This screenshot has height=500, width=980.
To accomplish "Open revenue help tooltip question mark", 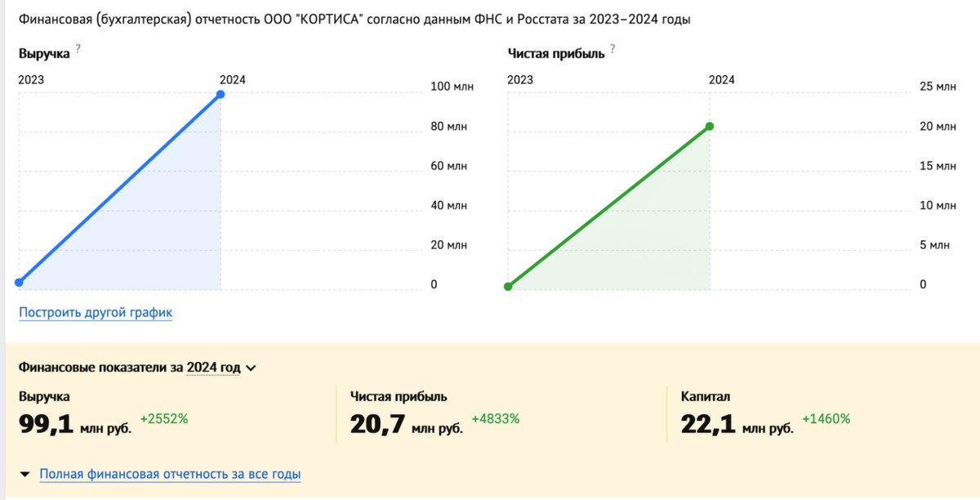I will 78,51.
